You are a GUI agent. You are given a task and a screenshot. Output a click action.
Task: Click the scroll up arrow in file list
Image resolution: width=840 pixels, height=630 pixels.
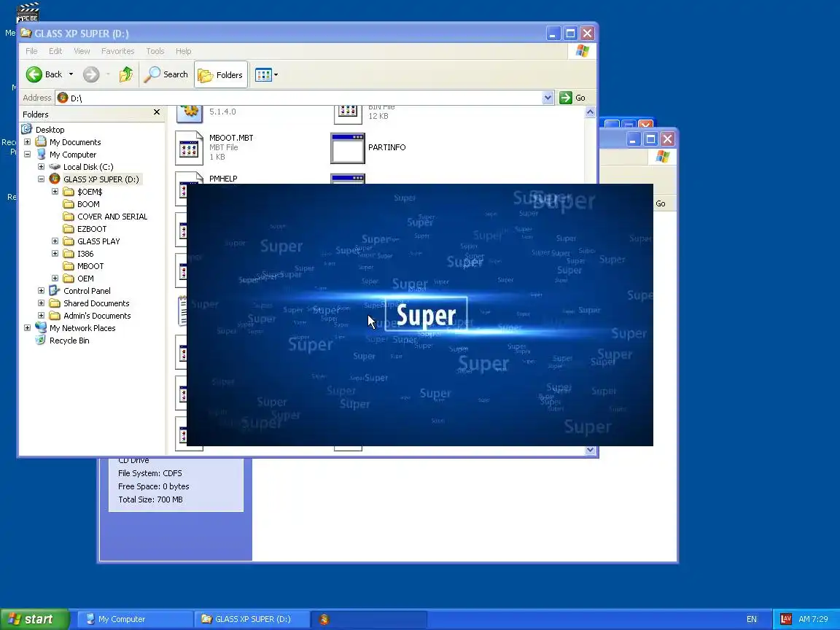tap(590, 112)
